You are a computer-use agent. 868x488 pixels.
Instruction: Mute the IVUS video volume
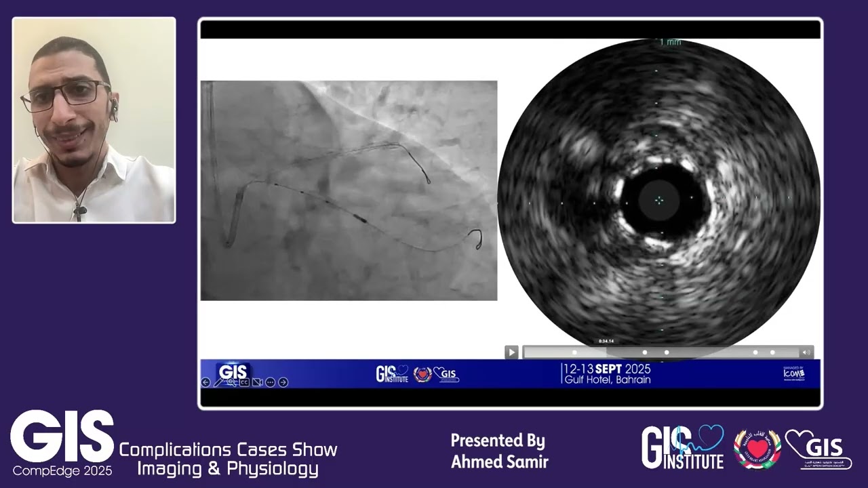(806, 352)
